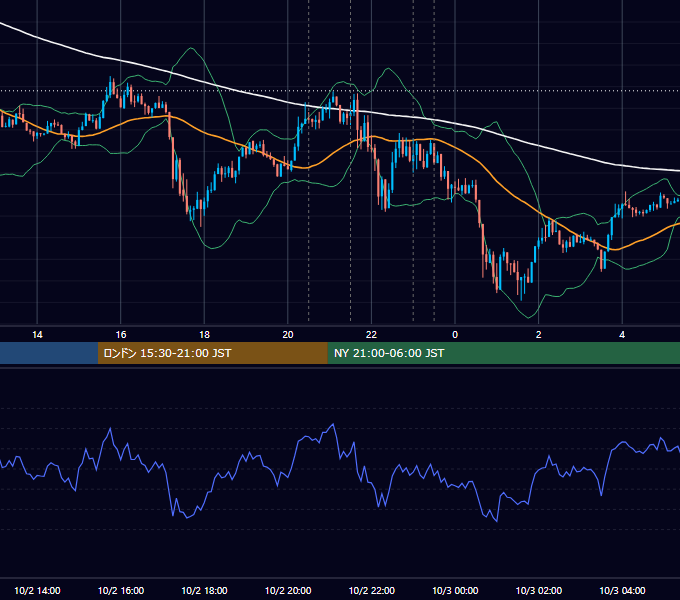Click the 0 hour label on price chart axis
This screenshot has height=600, width=680.
pos(455,335)
